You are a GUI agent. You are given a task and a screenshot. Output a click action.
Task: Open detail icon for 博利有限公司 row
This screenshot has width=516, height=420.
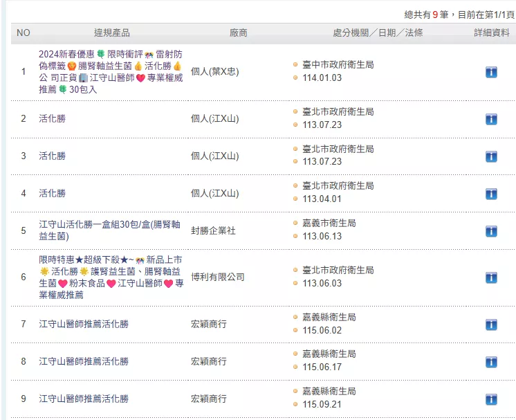(x=491, y=277)
